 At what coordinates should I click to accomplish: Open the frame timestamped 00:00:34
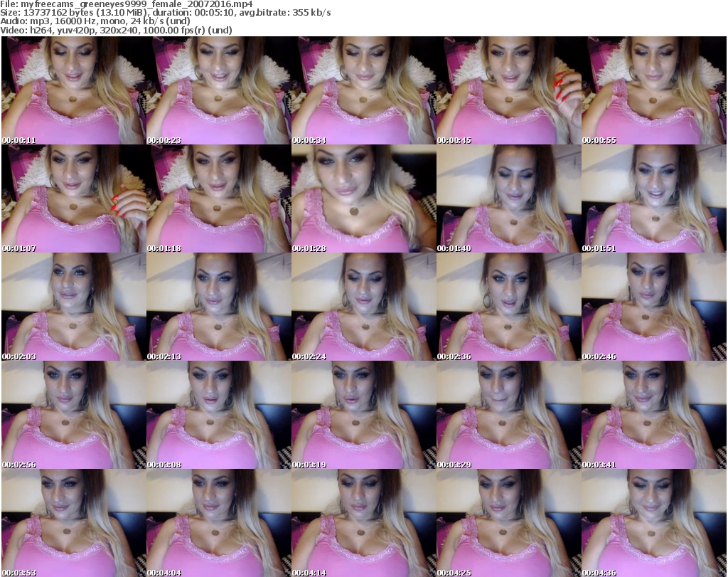pyautogui.click(x=363, y=90)
